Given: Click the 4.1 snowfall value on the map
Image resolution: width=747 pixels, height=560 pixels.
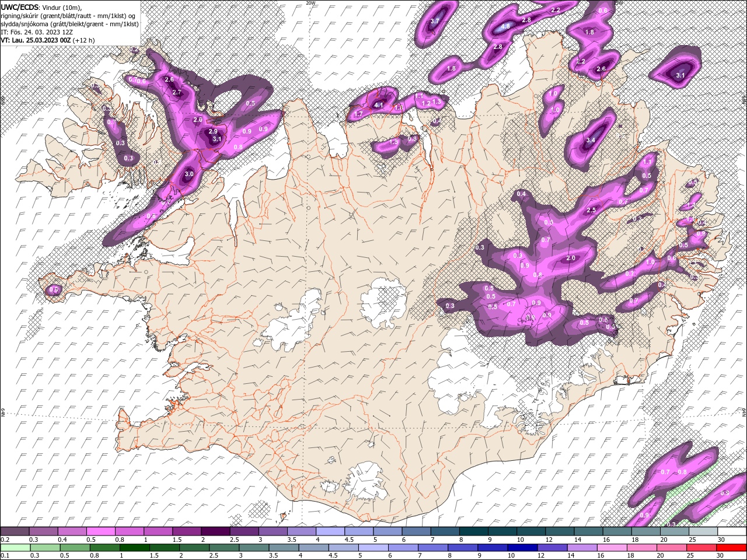Looking at the screenshot, I should 379,106.
